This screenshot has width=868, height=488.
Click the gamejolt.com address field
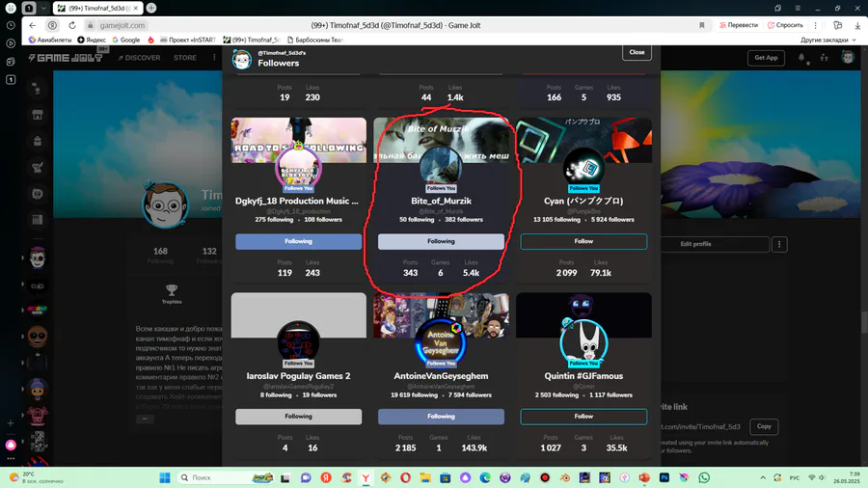click(122, 25)
